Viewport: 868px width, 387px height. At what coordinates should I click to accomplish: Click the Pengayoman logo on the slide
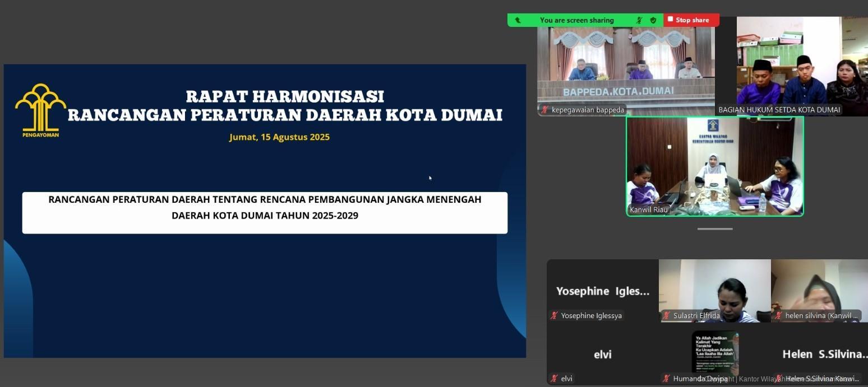click(40, 110)
